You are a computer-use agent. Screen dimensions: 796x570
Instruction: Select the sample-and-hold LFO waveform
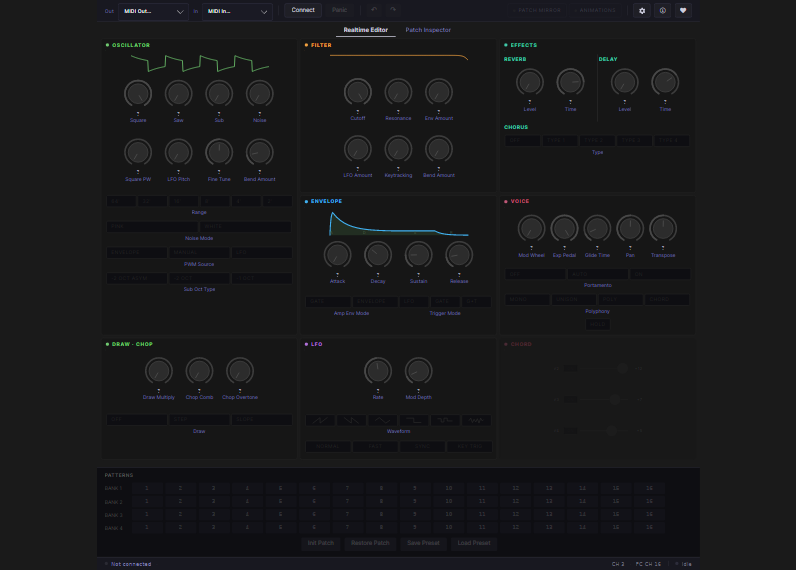coord(445,420)
